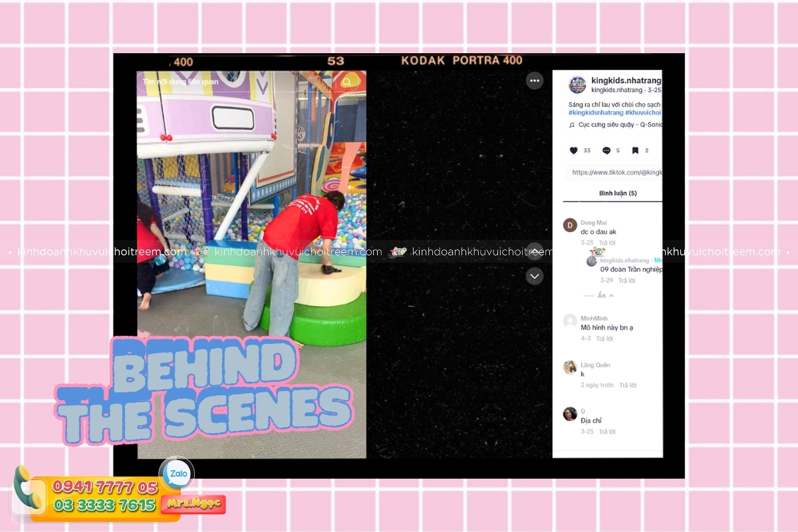Select the Bình luận (5) tab
This screenshot has width=798, height=532.
pyautogui.click(x=617, y=194)
